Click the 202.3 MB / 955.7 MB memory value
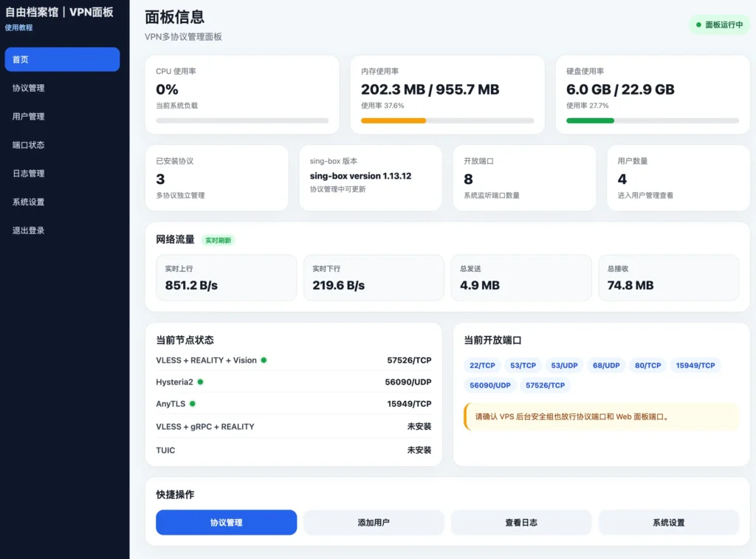756x559 pixels. click(430, 89)
